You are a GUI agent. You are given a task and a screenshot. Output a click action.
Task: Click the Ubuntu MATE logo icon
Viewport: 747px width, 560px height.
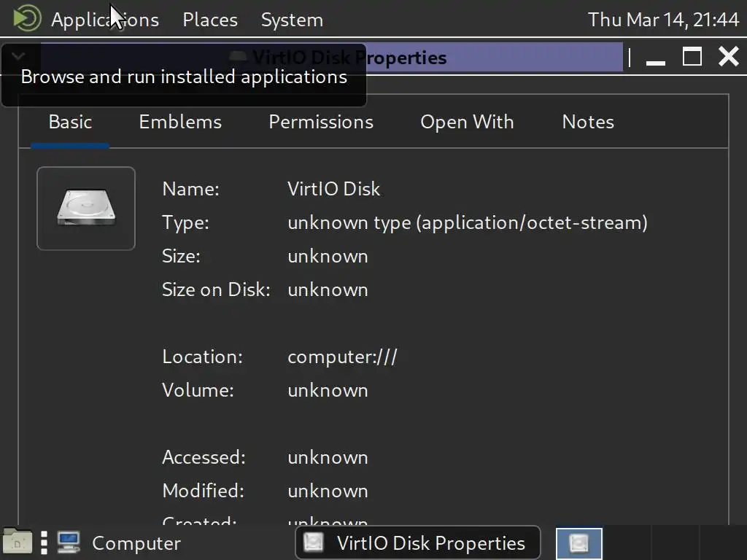pyautogui.click(x=26, y=18)
